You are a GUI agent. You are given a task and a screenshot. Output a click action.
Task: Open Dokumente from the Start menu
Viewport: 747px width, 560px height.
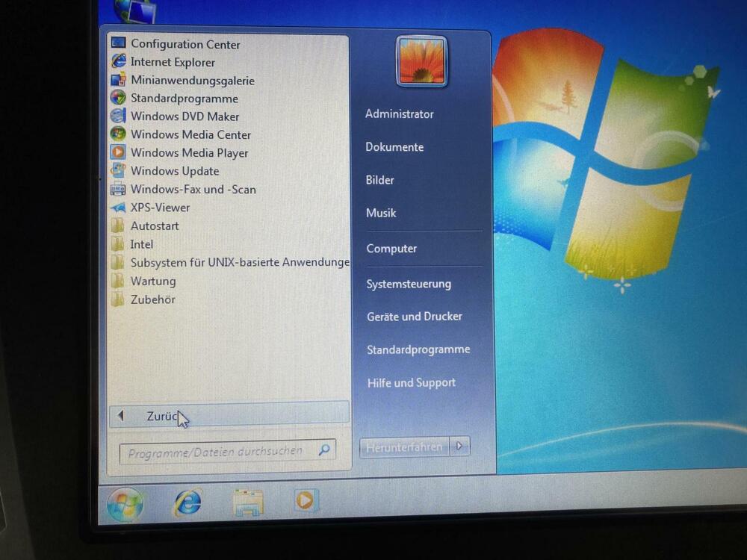[x=394, y=146]
